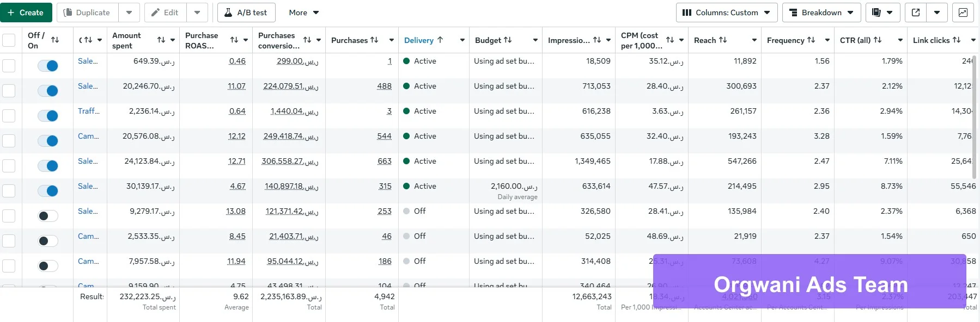Viewport: 980px width, 322px height.
Task: Tick the select-all checkbox in table header
Action: tap(9, 40)
